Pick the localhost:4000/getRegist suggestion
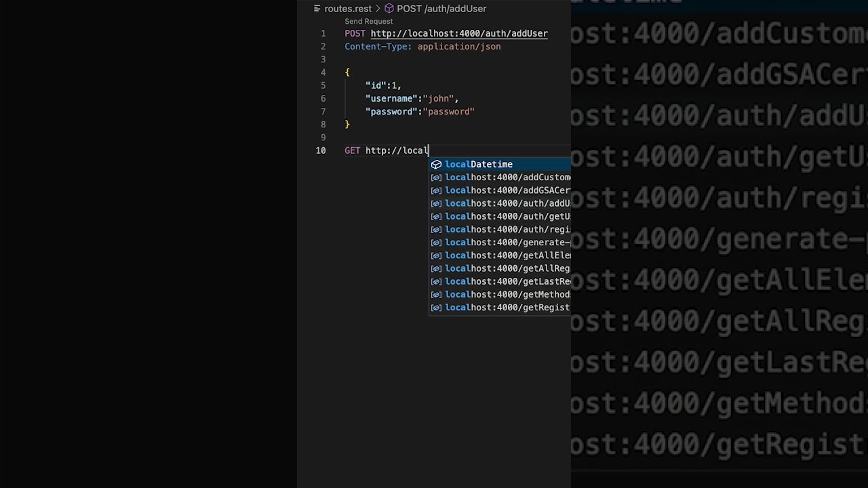Viewport: 868px width, 488px height. click(500, 308)
